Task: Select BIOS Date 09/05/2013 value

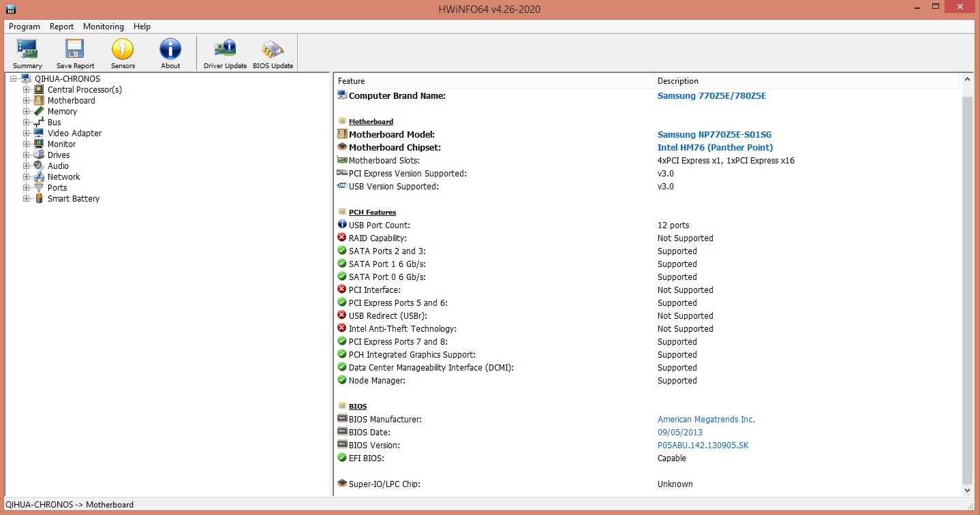Action: (x=679, y=433)
